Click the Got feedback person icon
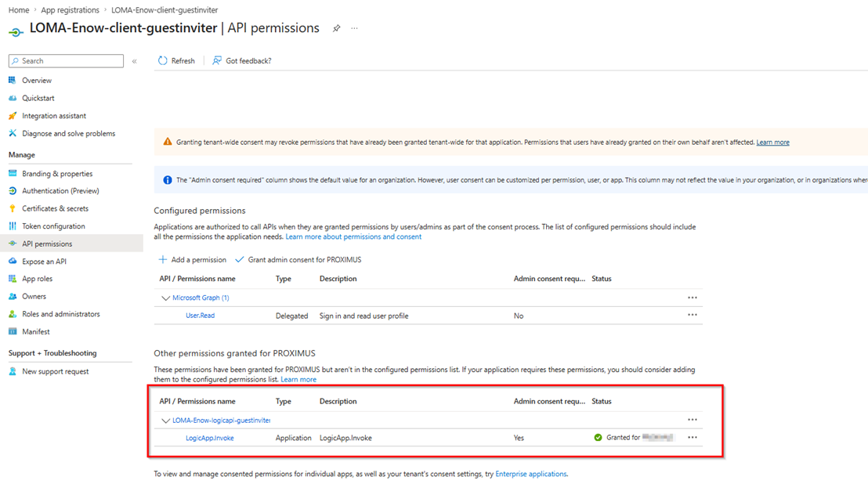Image resolution: width=868 pixels, height=502 pixels. point(217,61)
